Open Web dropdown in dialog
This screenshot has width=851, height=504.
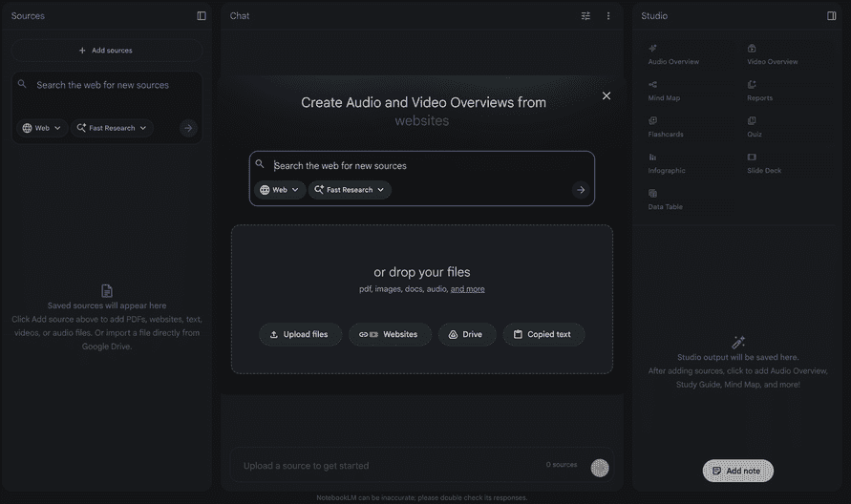point(280,190)
